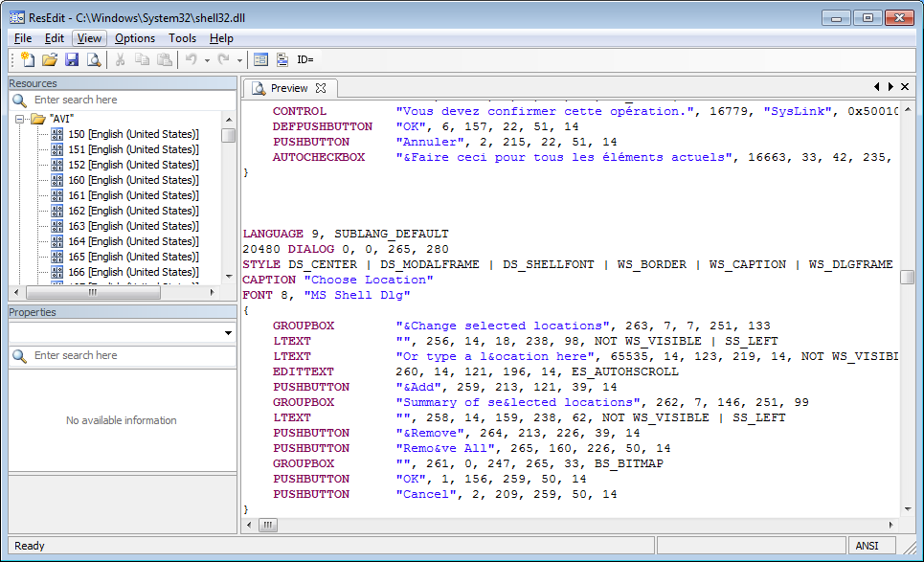
Task: Close the Preview tab with its X icon
Action: (x=321, y=88)
